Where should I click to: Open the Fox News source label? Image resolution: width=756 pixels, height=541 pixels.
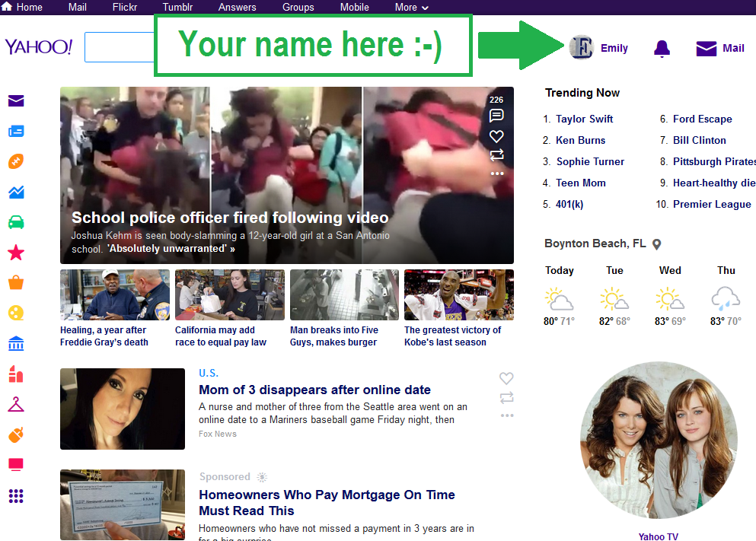click(x=218, y=434)
